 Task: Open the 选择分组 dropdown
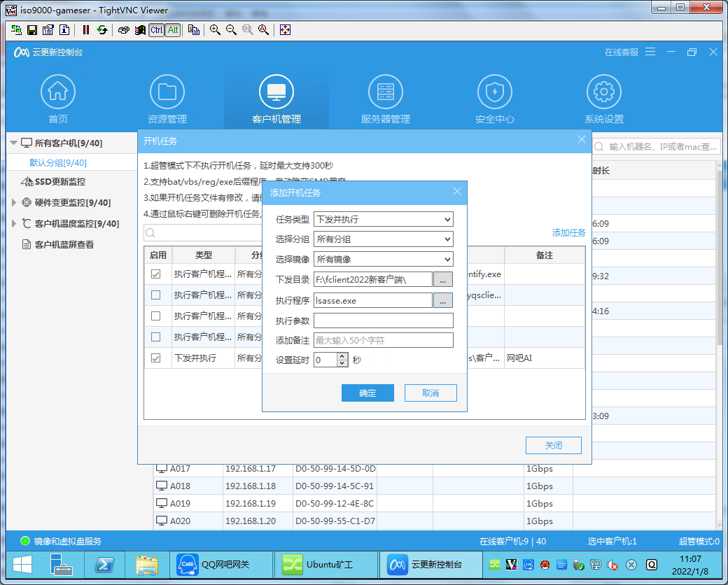[x=383, y=239]
